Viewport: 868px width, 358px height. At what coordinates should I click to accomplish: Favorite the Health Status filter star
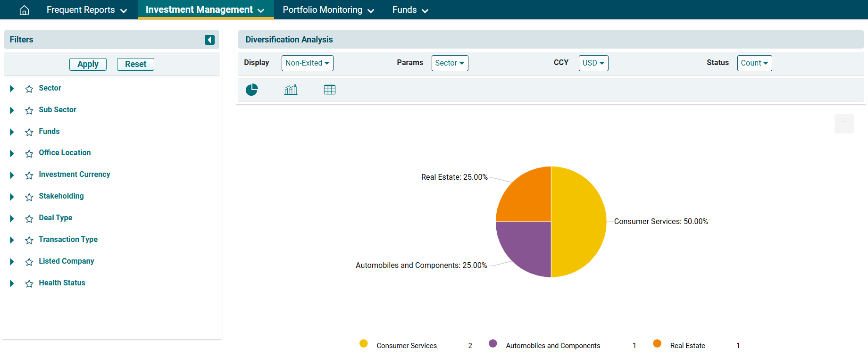click(x=29, y=283)
